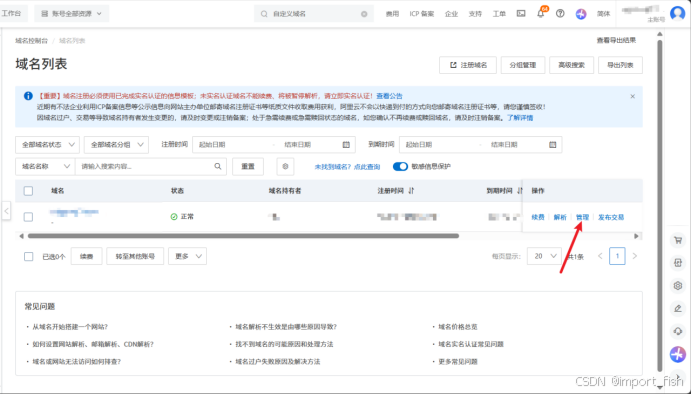Expand the More batch actions dropdown

pyautogui.click(x=187, y=256)
